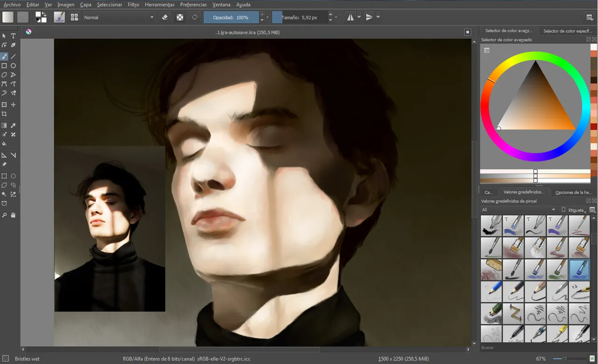Open the All brush tag filter dropdown
Screen dimensions: 598x364
coord(519,210)
